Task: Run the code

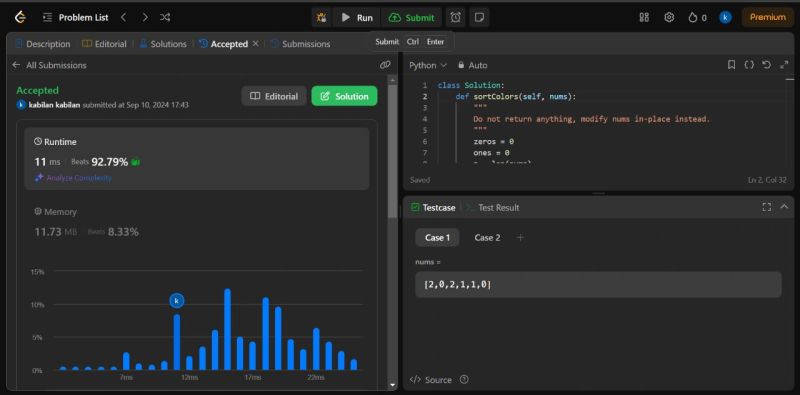Action: click(357, 17)
